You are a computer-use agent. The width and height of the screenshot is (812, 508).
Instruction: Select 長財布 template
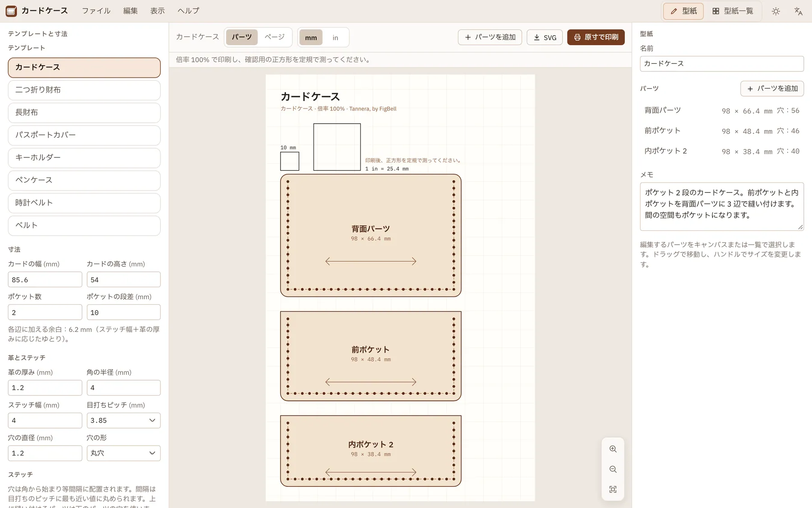(x=84, y=112)
